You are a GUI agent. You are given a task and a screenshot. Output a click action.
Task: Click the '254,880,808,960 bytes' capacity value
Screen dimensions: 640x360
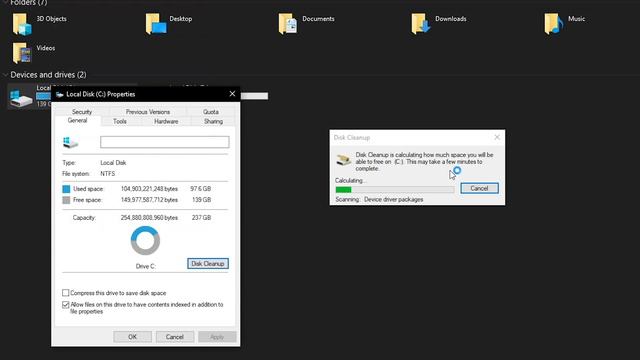tap(149, 218)
